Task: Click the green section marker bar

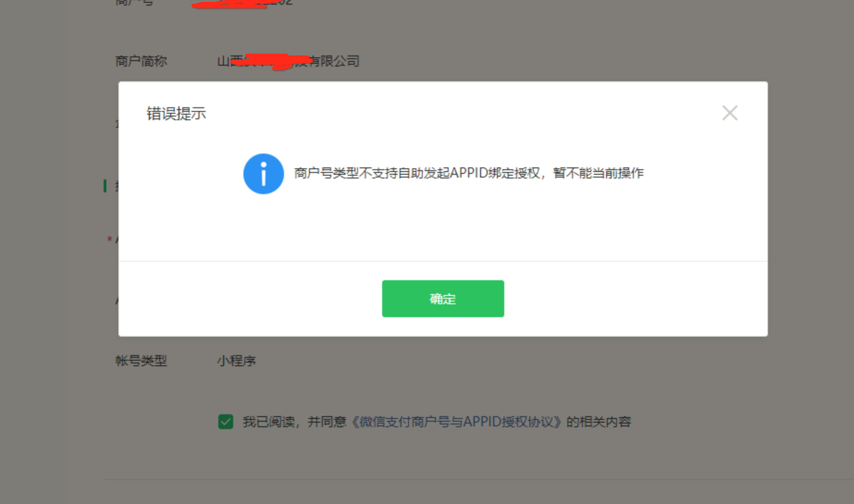Action: tap(105, 186)
